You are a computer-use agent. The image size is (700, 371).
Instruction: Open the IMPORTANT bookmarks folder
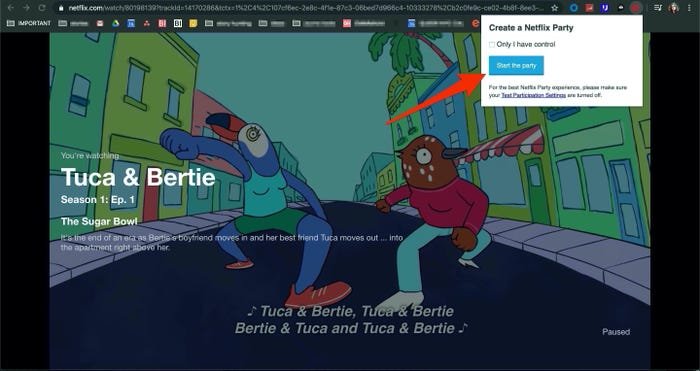coord(29,23)
